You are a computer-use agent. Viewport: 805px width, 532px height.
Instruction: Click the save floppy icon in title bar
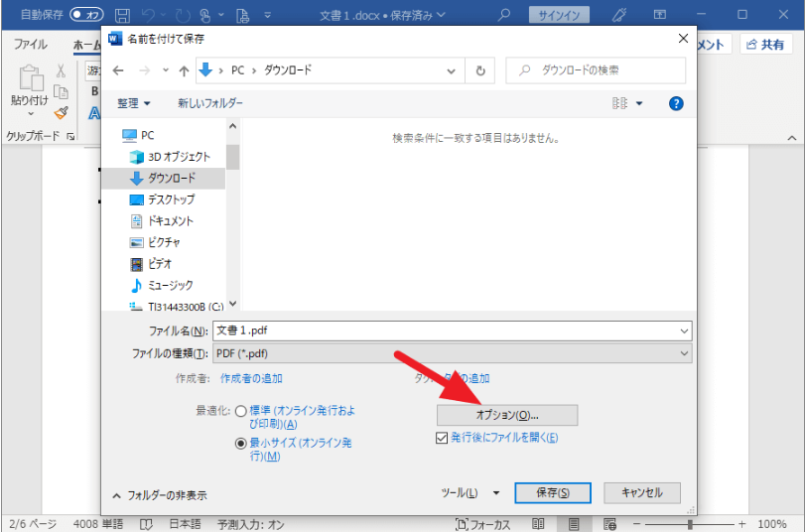click(x=122, y=16)
